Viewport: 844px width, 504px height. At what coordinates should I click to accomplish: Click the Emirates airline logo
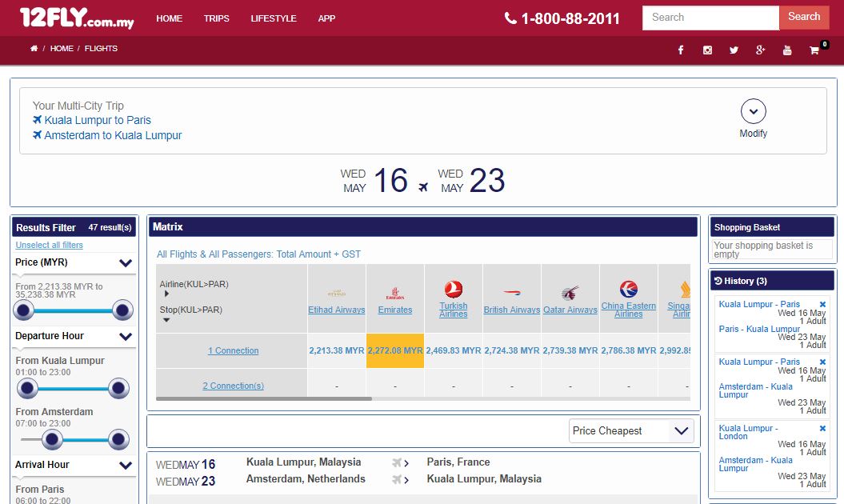[x=395, y=293]
